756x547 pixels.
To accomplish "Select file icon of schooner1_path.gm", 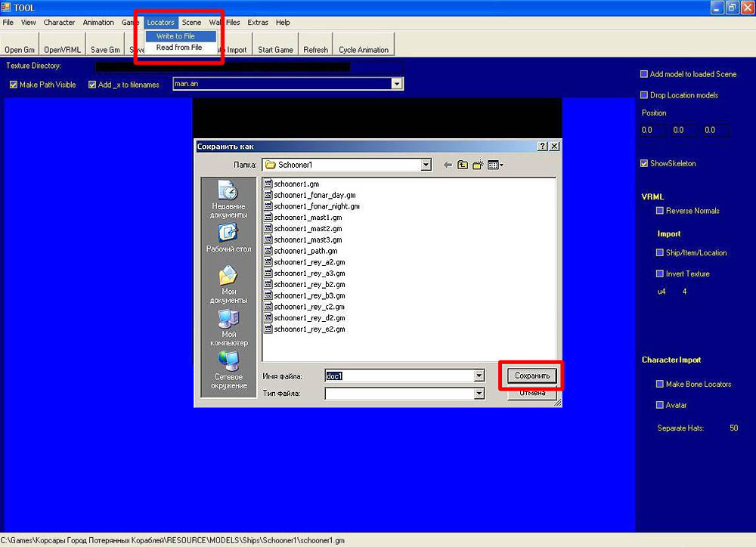I will 268,251.
